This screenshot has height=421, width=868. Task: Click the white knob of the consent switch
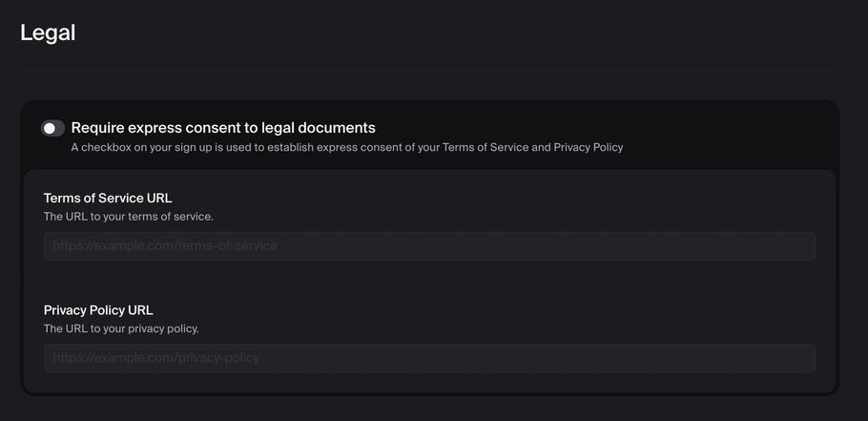pos(50,128)
